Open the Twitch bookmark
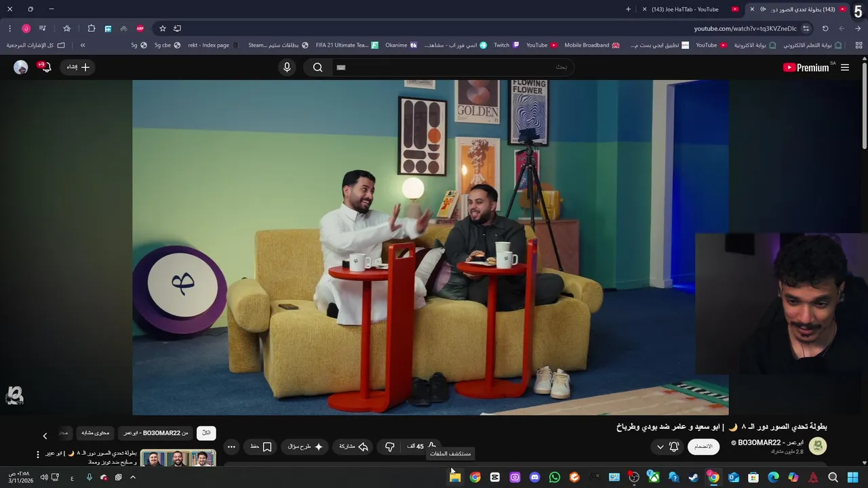The image size is (868, 488). (506, 45)
